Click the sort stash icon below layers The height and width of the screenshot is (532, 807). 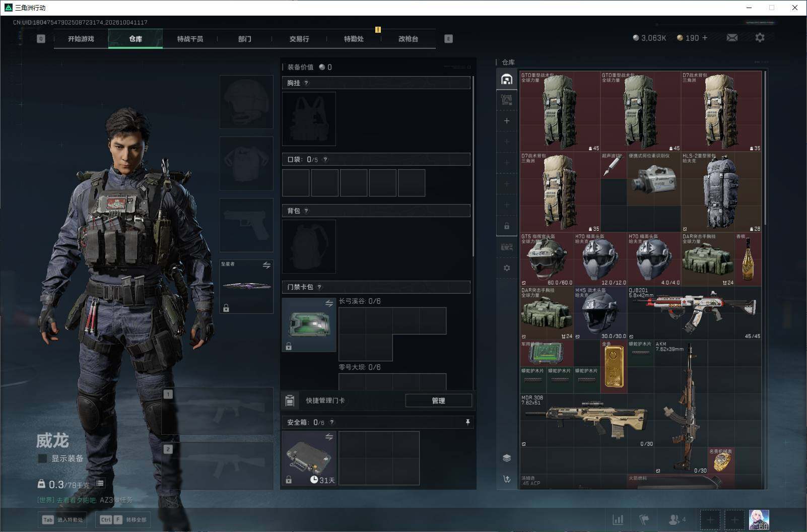tap(507, 479)
